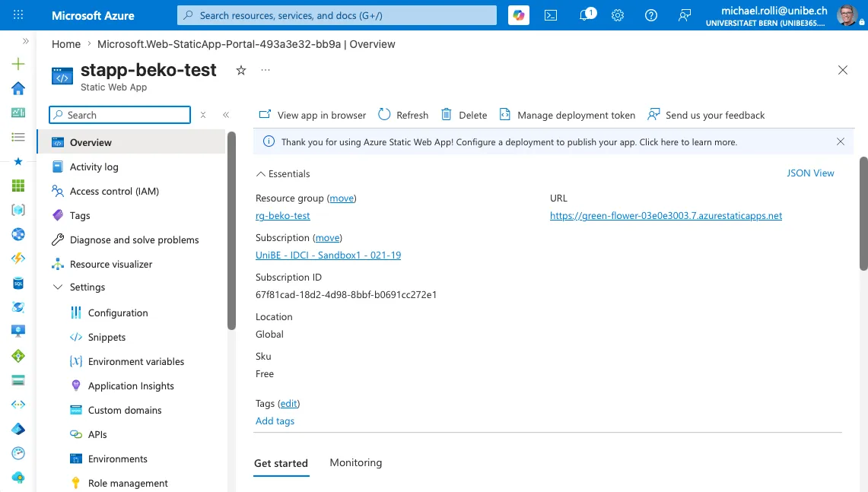Open the Copilot icon in the top bar

point(519,15)
